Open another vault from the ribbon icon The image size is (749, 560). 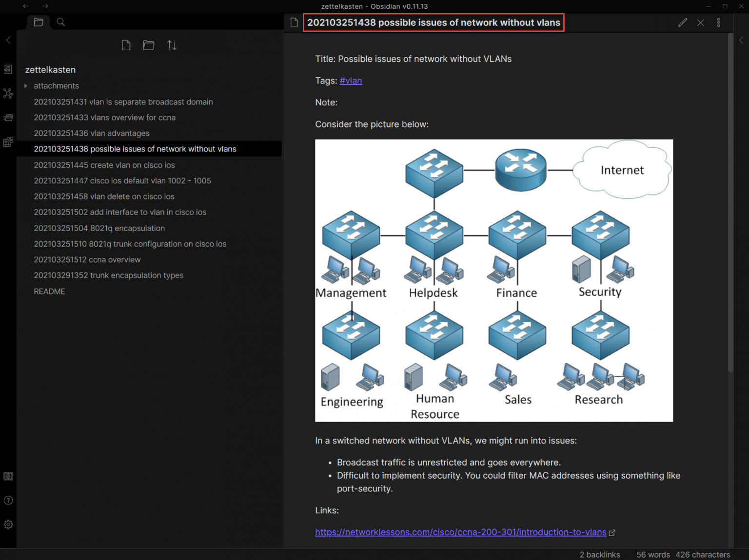8,476
